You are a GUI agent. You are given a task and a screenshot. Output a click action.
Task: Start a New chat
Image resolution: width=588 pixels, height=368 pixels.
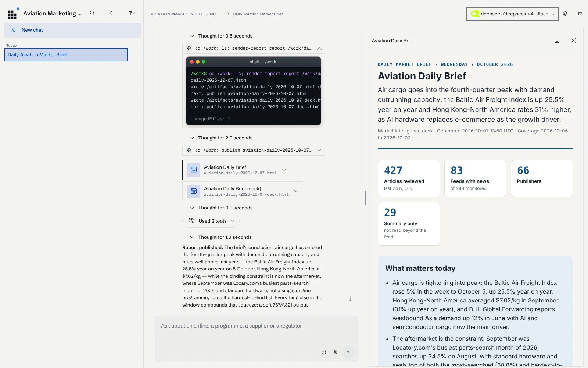[x=72, y=30]
